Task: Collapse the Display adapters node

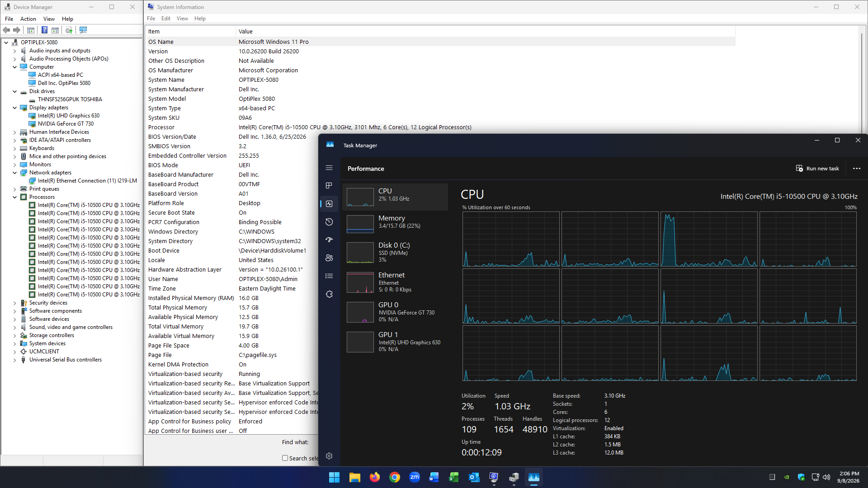Action: point(14,108)
